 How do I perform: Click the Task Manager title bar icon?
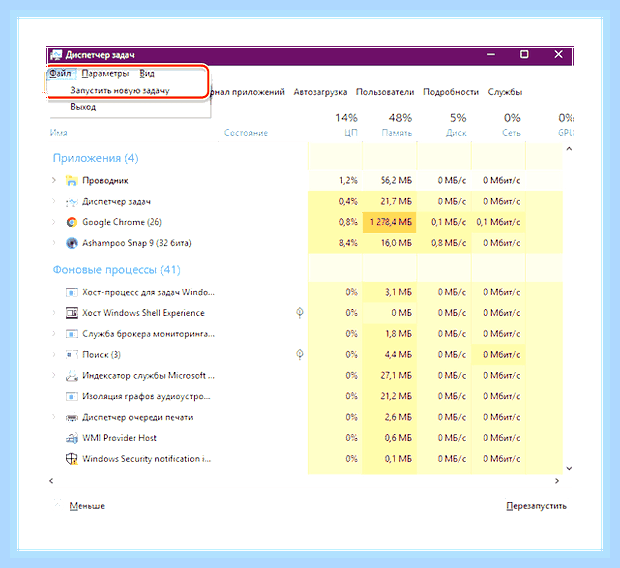click(56, 55)
